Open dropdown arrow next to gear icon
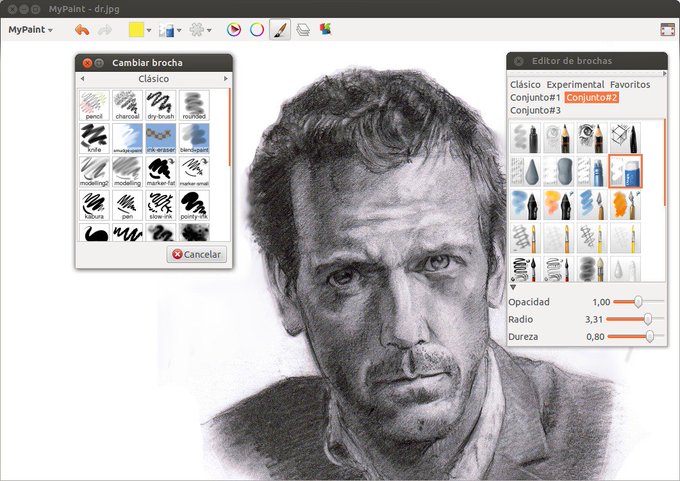The width and height of the screenshot is (680, 481). coord(209,30)
